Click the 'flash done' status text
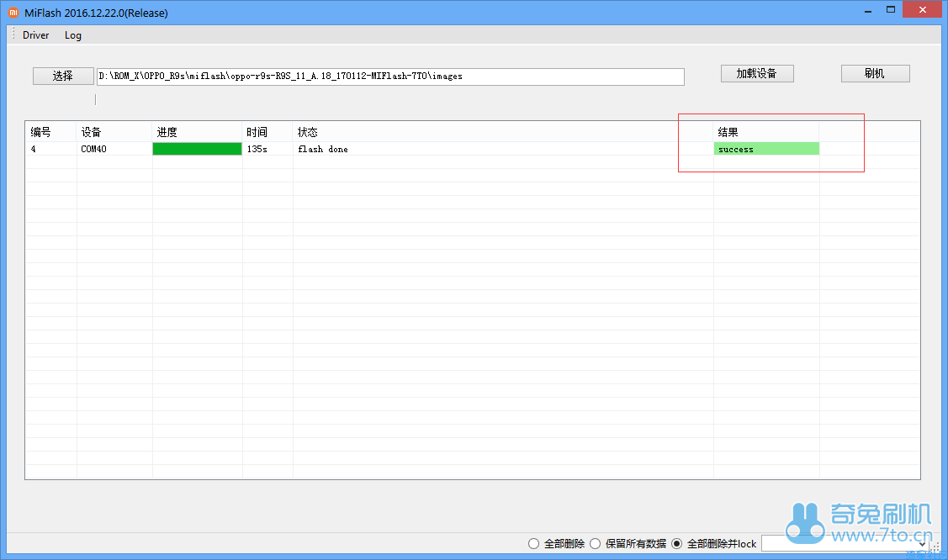Viewport: 948px width, 560px height. pyautogui.click(x=323, y=149)
